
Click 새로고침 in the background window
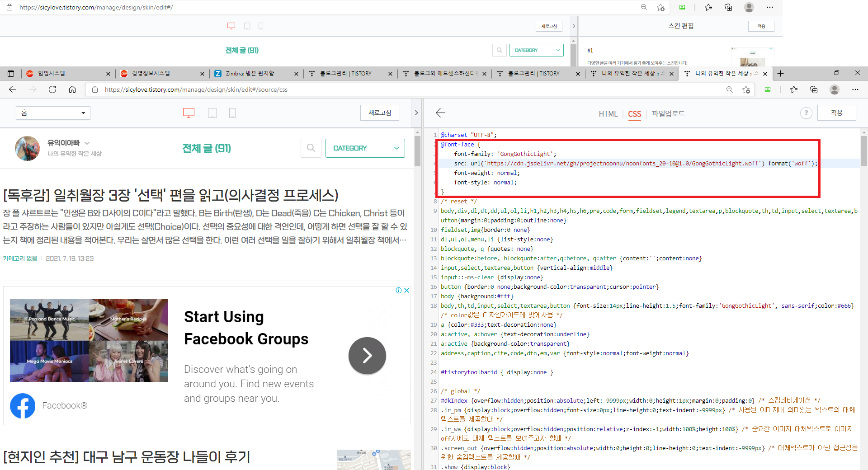tap(549, 26)
